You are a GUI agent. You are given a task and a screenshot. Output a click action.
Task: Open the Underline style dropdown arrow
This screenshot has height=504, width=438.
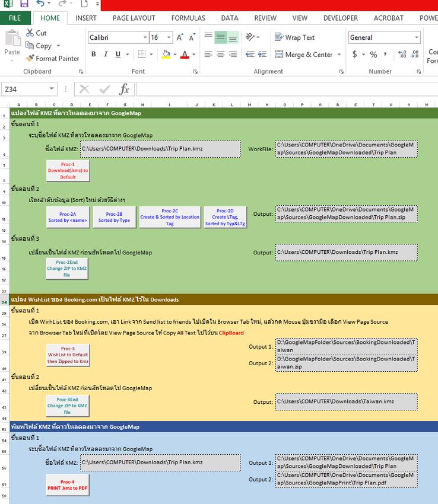click(x=128, y=55)
